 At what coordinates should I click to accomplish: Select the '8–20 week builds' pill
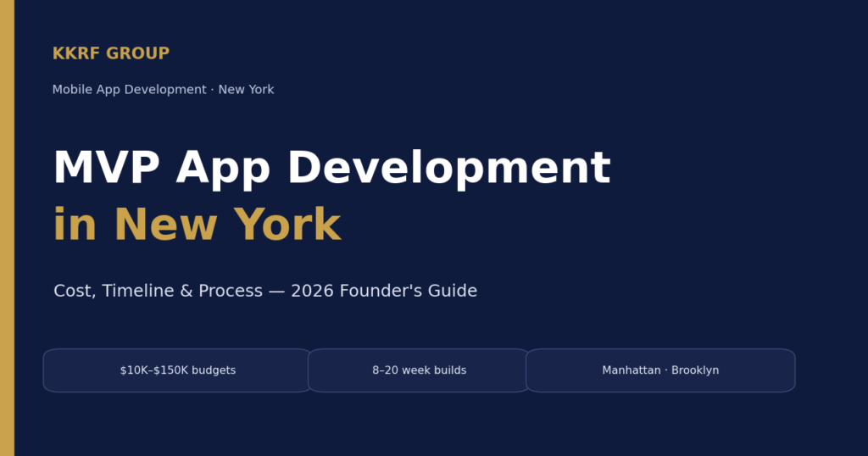pyautogui.click(x=419, y=370)
